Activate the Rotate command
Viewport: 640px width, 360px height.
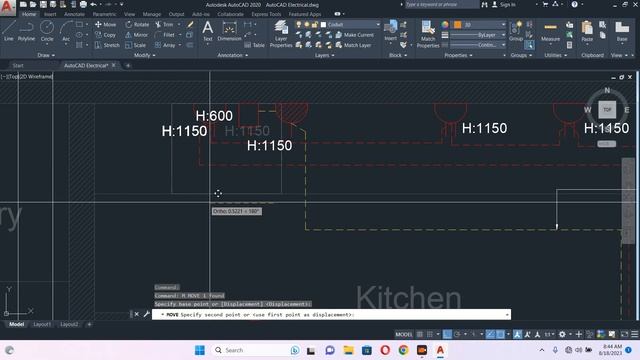tap(137, 24)
